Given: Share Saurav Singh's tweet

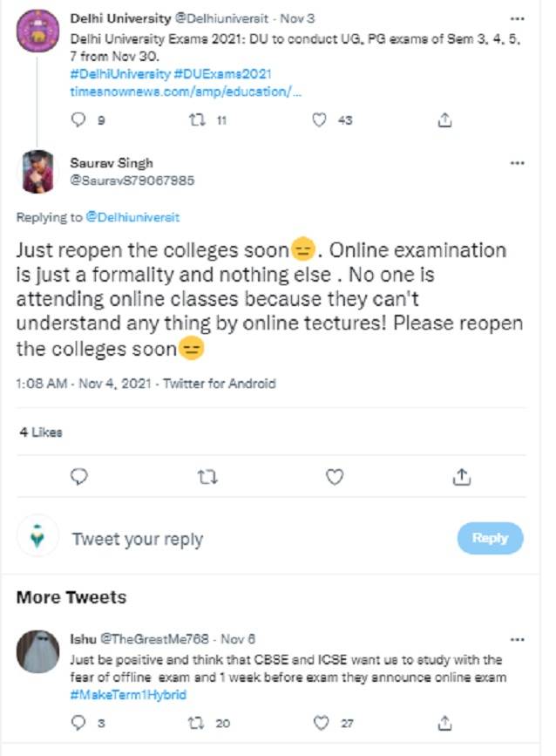Looking at the screenshot, I should 462,476.
